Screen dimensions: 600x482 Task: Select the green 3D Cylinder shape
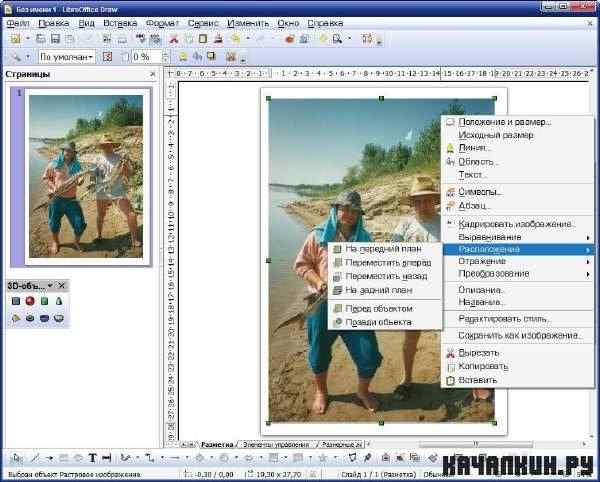point(44,301)
